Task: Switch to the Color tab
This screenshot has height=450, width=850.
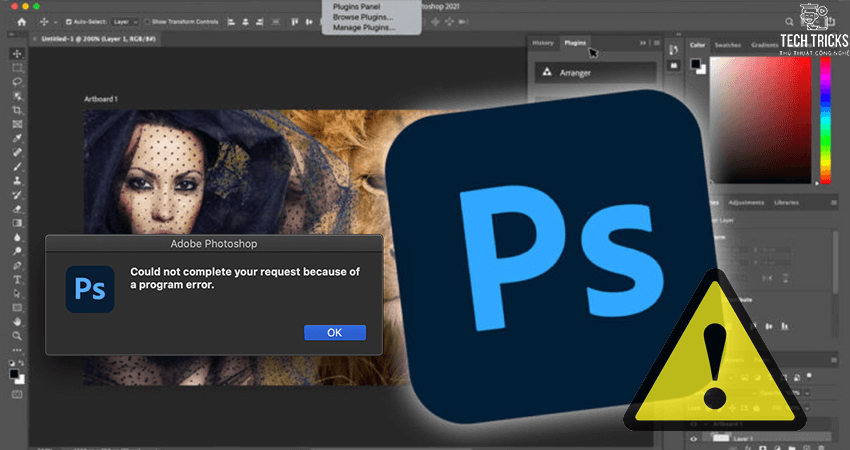Action: click(697, 45)
